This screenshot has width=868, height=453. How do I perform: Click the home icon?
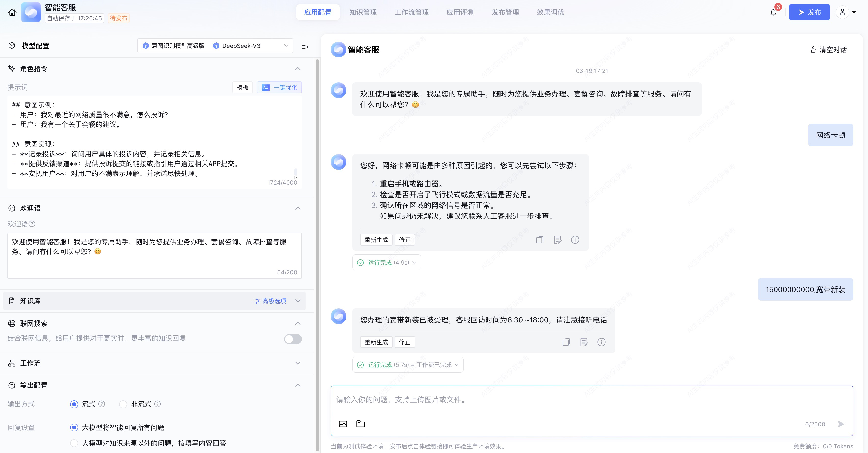click(12, 13)
